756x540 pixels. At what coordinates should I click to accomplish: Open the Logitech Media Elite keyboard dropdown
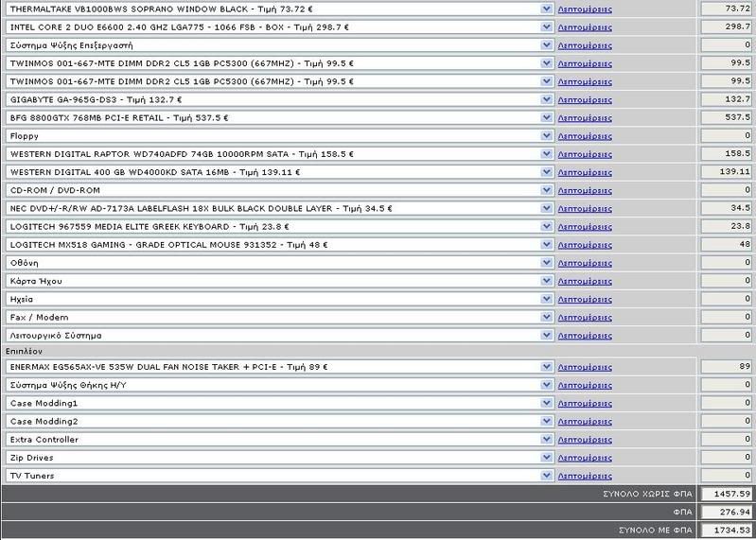click(279, 226)
